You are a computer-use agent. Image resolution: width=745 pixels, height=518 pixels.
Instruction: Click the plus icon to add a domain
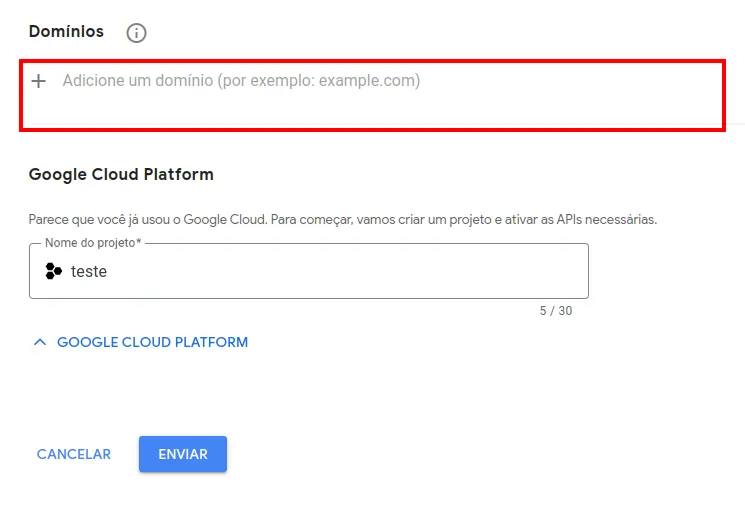click(x=38, y=81)
